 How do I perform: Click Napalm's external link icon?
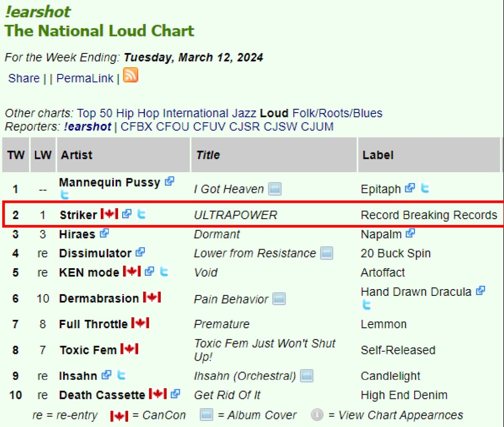(410, 233)
